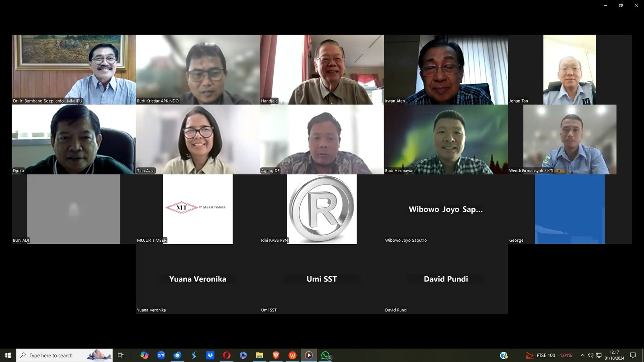Open the clock and date display
Image resolution: width=644 pixels, height=362 pixels.
(x=614, y=355)
